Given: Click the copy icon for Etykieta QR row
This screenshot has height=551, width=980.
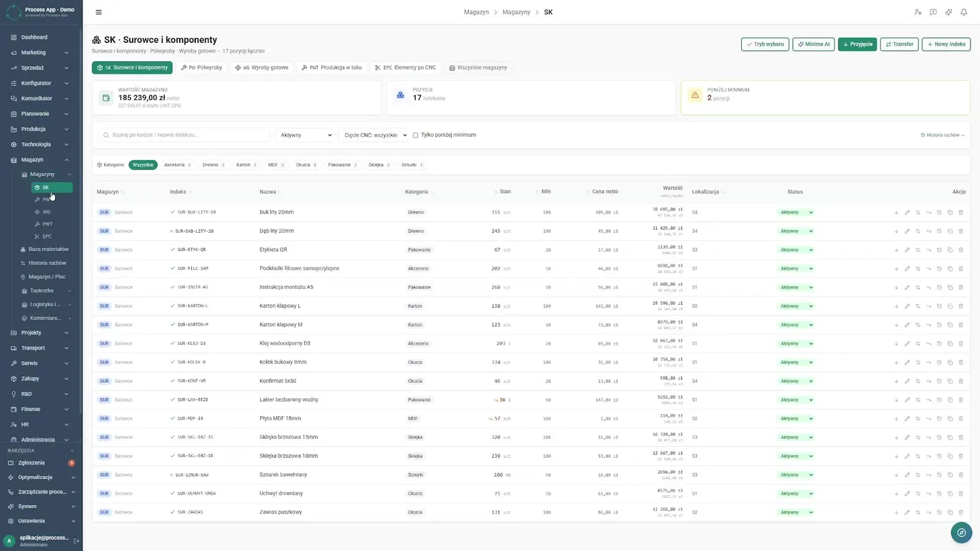Looking at the screenshot, I should 950,250.
